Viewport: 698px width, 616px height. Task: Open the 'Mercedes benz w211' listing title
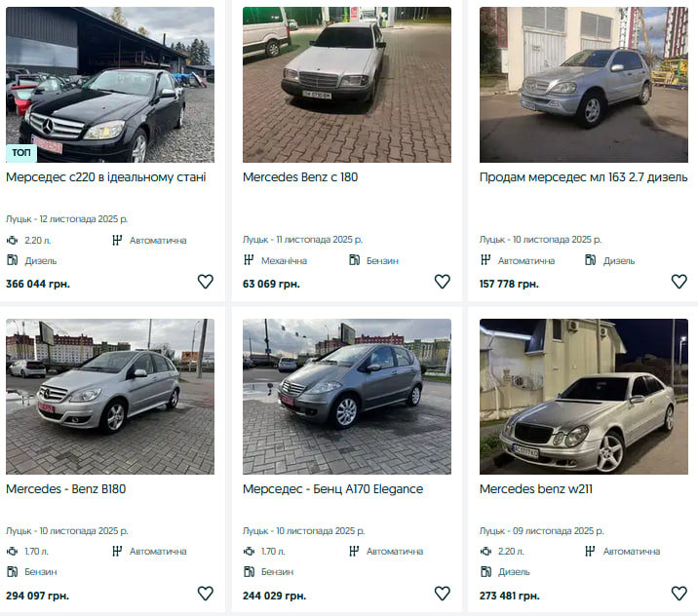click(536, 489)
